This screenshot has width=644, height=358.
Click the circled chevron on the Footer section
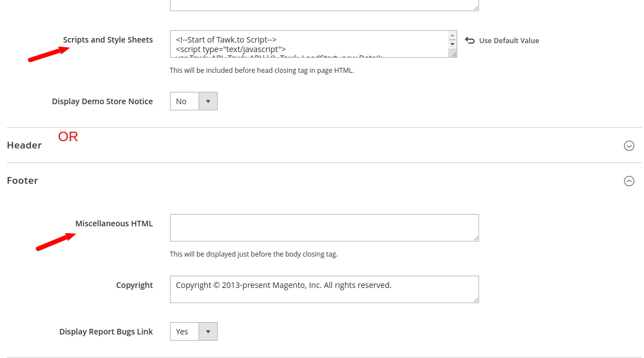628,181
